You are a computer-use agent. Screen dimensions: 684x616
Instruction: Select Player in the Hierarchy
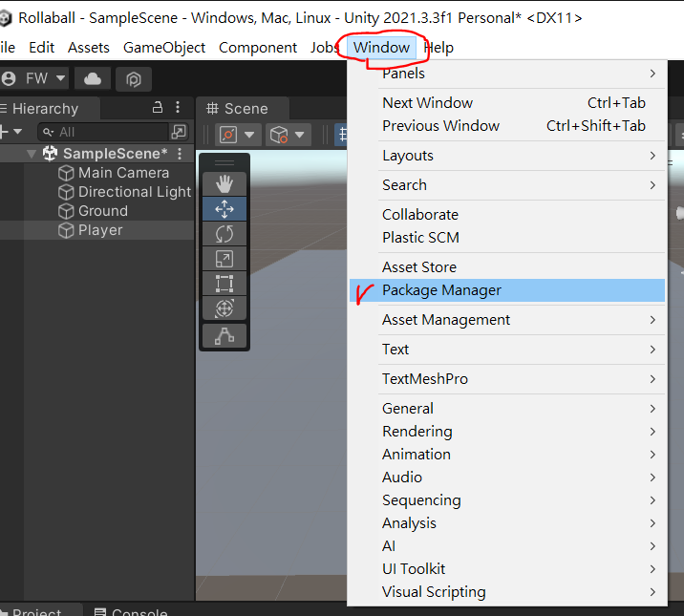96,230
